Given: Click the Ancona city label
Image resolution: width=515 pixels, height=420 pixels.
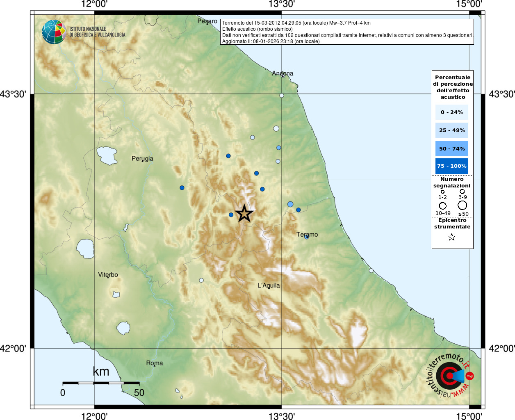Looking at the screenshot, I should point(283,73).
